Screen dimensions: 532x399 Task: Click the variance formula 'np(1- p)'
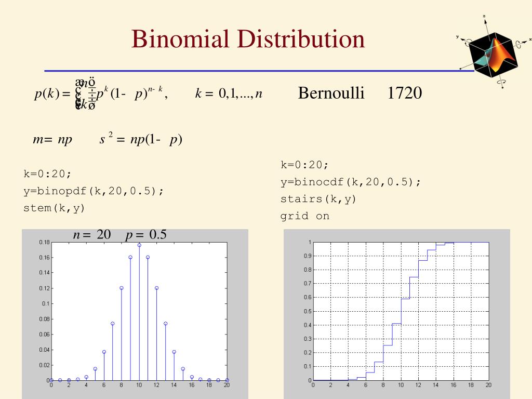pos(141,138)
